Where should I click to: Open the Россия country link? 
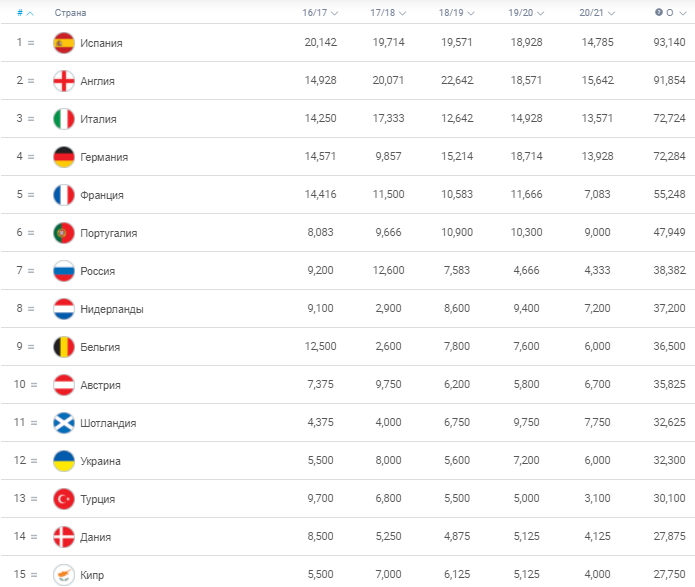[98, 271]
